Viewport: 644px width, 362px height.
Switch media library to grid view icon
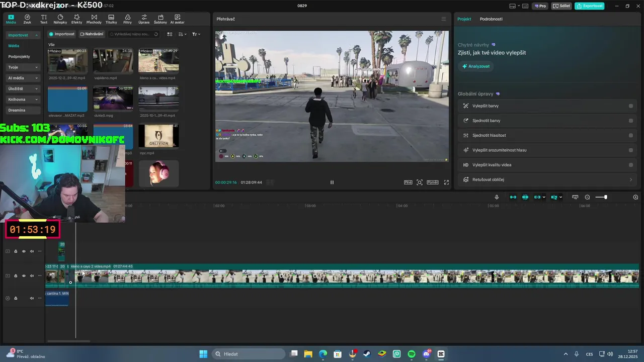click(170, 34)
